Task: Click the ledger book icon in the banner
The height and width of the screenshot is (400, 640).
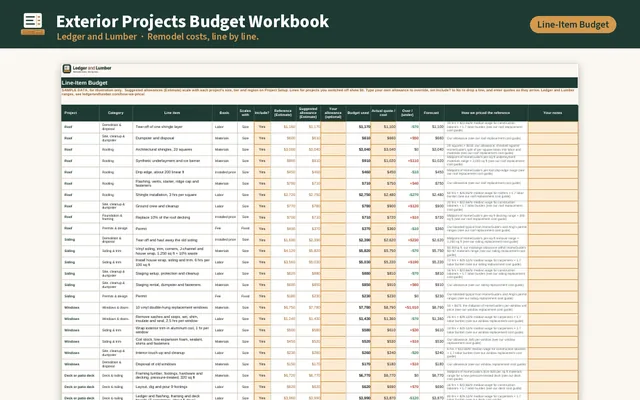Action: [33, 24]
